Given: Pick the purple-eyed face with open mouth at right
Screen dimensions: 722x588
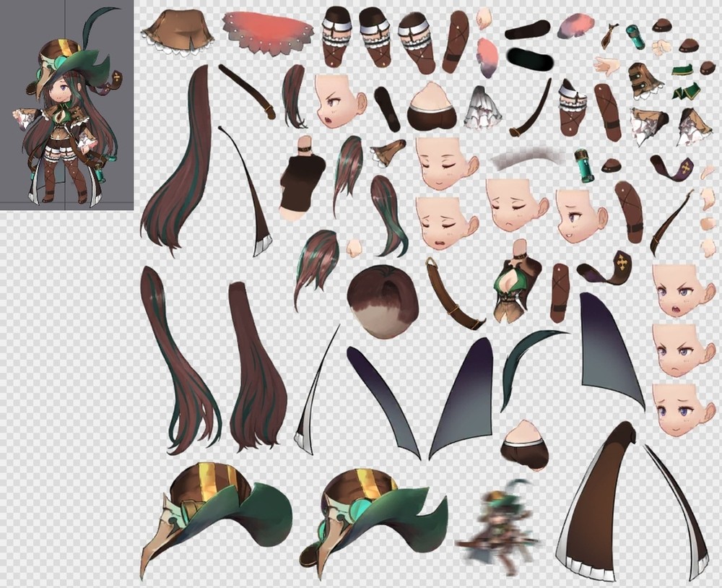Looking at the screenshot, I should (x=679, y=290).
